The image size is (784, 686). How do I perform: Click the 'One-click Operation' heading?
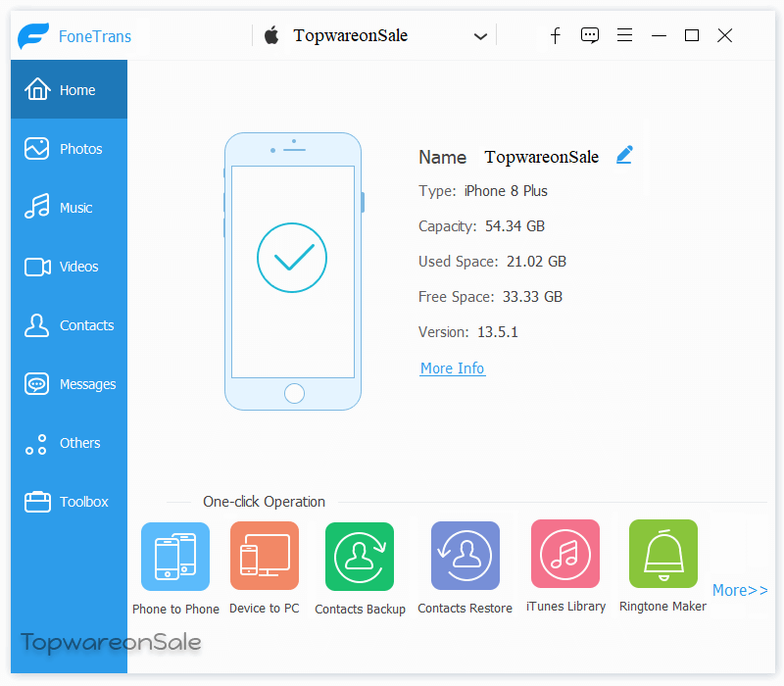264,502
